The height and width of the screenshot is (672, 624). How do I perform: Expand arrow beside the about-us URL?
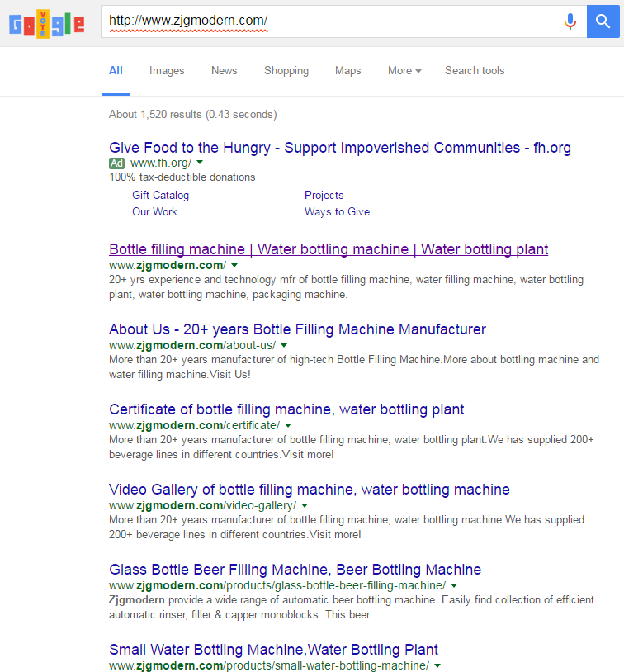coord(284,345)
